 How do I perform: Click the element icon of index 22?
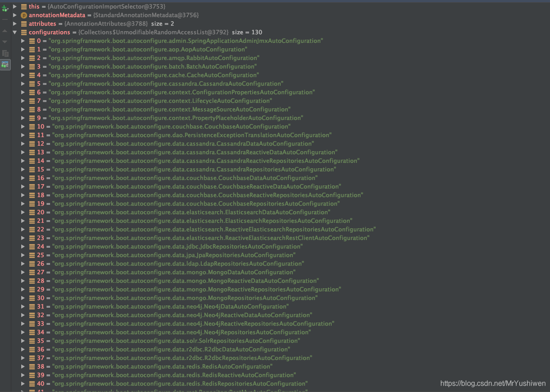coord(32,230)
